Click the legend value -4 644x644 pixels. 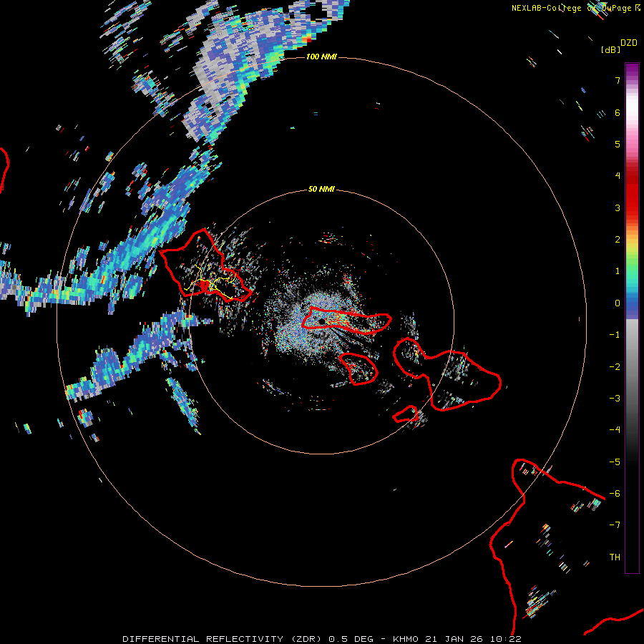(x=615, y=430)
